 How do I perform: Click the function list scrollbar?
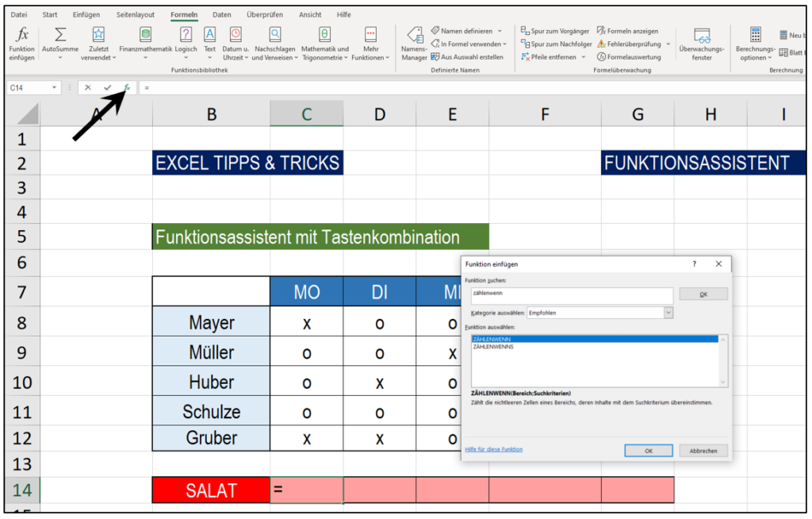[723, 360]
